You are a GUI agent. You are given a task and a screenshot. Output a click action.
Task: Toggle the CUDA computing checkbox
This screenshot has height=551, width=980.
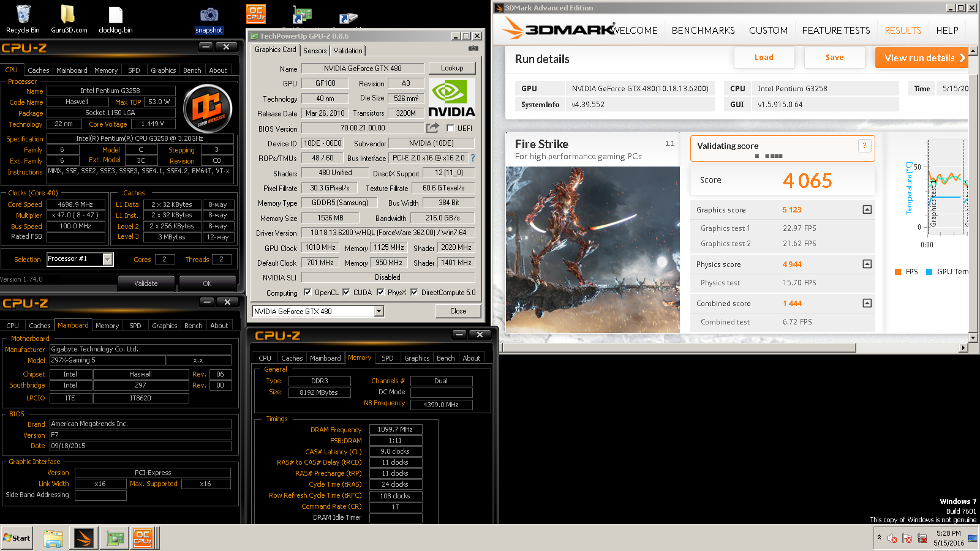pyautogui.click(x=346, y=293)
